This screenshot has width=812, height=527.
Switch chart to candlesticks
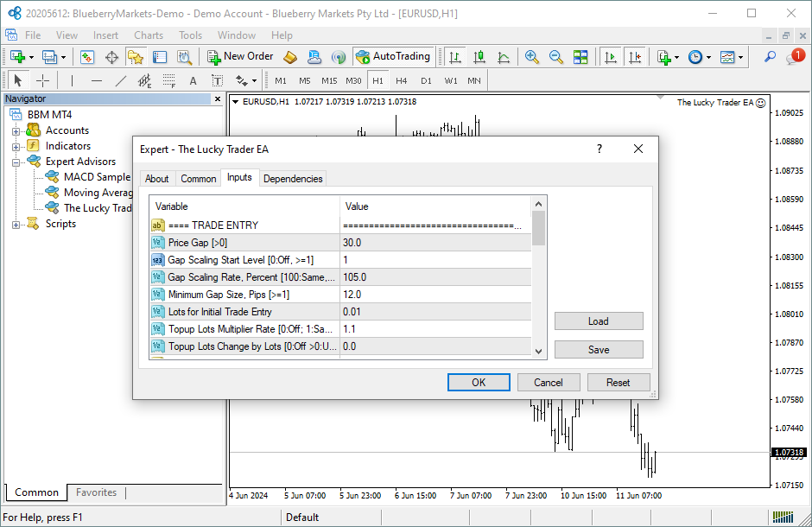(x=479, y=56)
